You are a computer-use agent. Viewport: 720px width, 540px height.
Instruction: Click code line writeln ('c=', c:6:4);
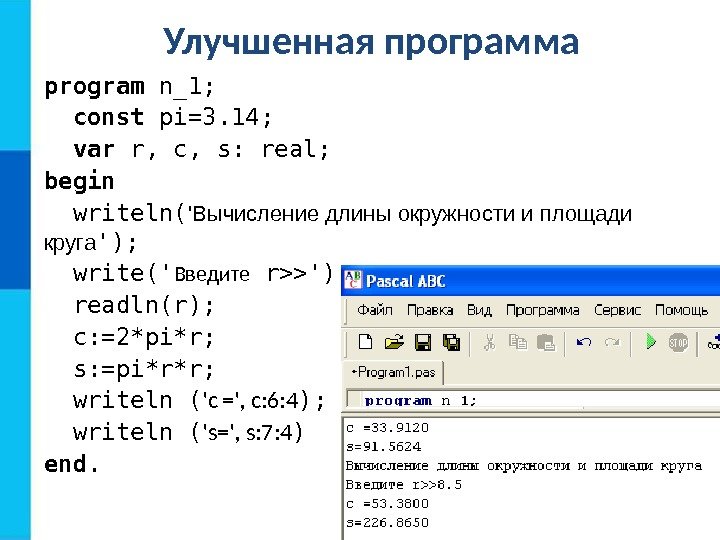pos(199,401)
